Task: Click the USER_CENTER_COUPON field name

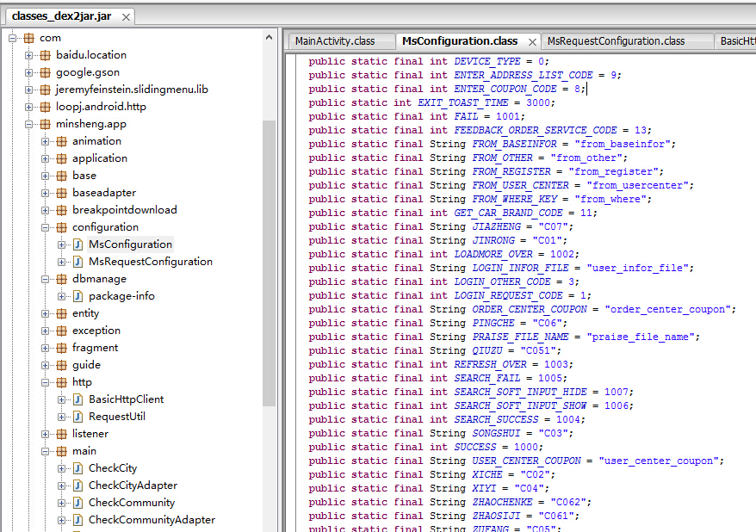Action: (x=526, y=461)
